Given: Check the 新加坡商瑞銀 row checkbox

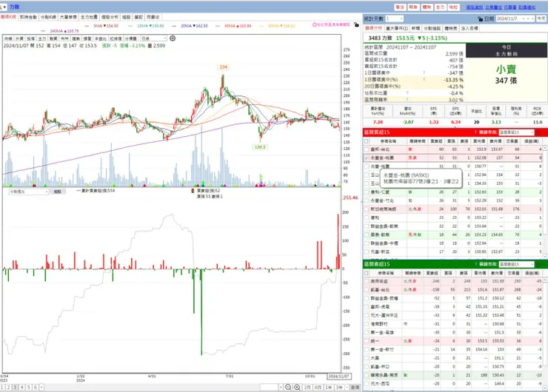Looking at the screenshot, I should point(367,209).
